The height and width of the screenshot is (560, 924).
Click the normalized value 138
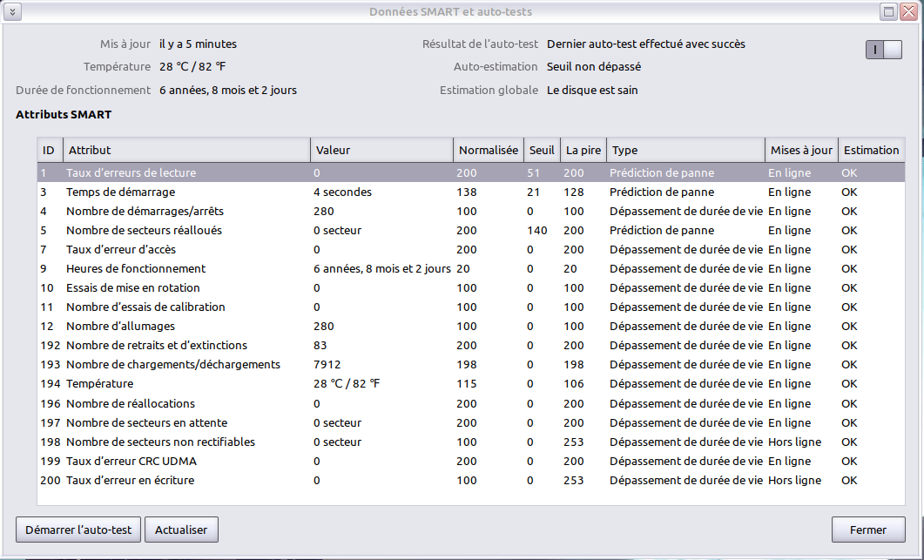point(467,192)
